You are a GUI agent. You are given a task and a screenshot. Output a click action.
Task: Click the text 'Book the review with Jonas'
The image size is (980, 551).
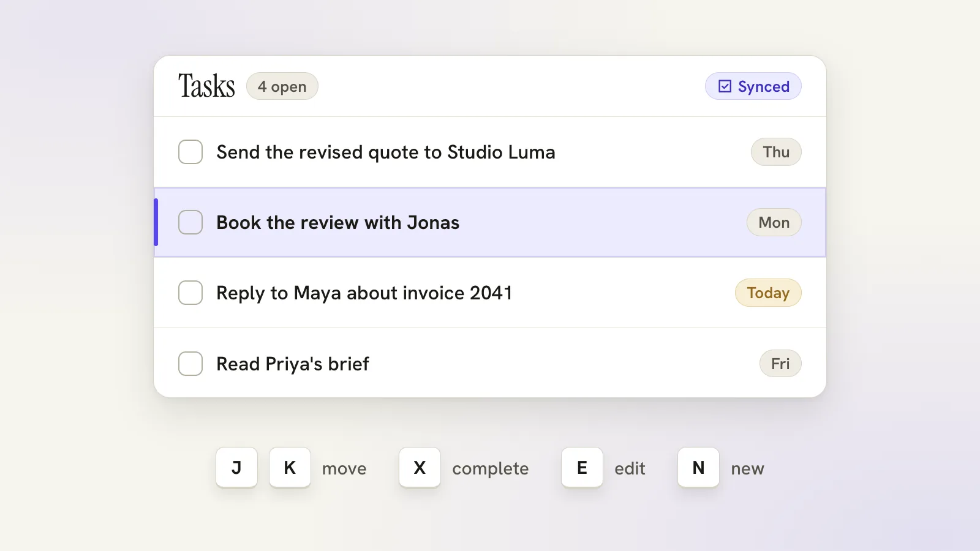(x=337, y=222)
